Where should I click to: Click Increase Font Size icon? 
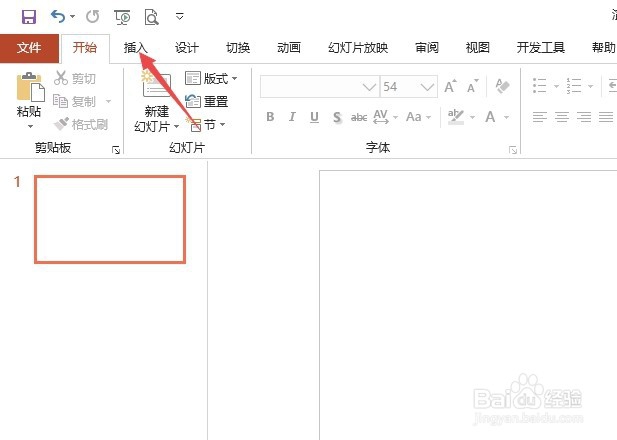451,86
